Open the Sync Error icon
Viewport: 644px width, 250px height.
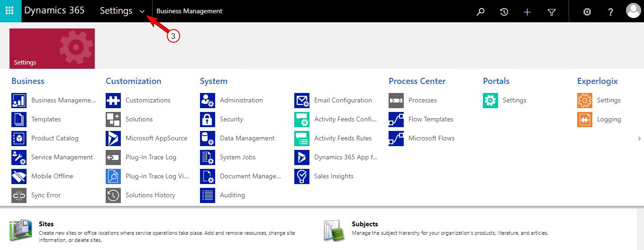pos(19,195)
